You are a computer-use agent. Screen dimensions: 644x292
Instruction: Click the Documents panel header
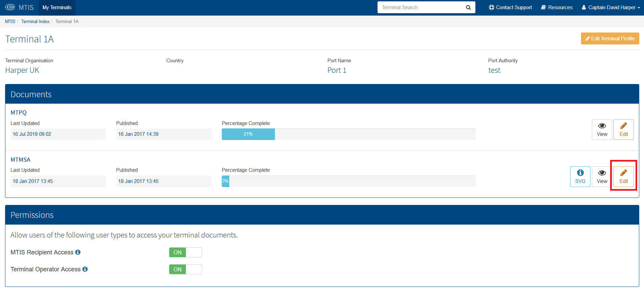coord(322,94)
